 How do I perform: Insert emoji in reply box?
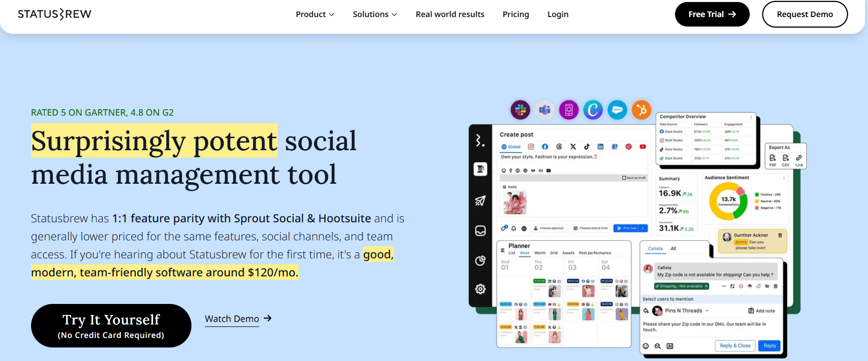click(x=645, y=346)
